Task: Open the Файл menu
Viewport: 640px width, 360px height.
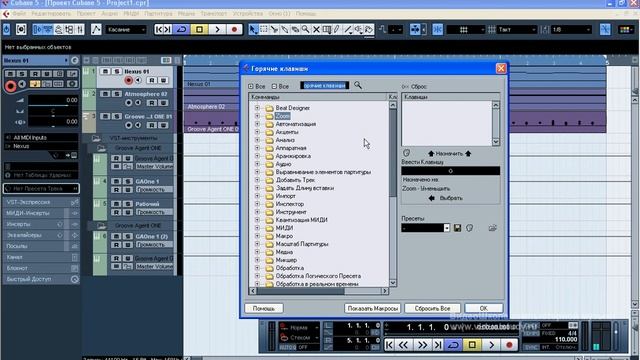Action: point(19,13)
